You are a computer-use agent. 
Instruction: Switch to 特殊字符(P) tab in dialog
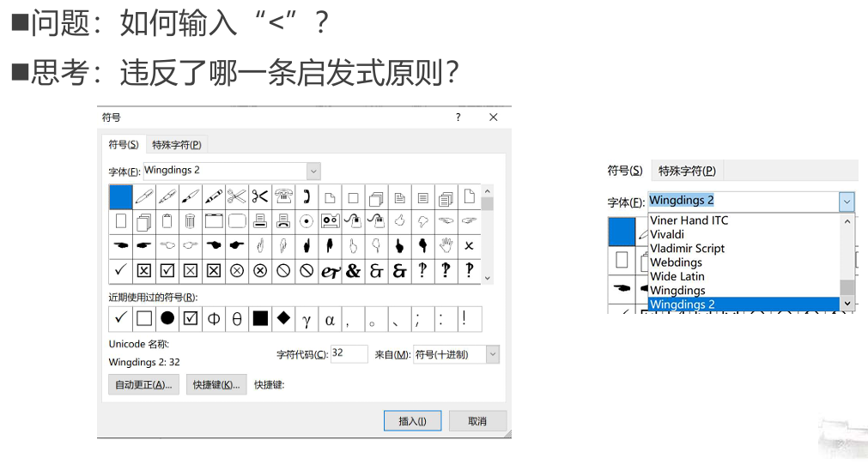point(177,145)
